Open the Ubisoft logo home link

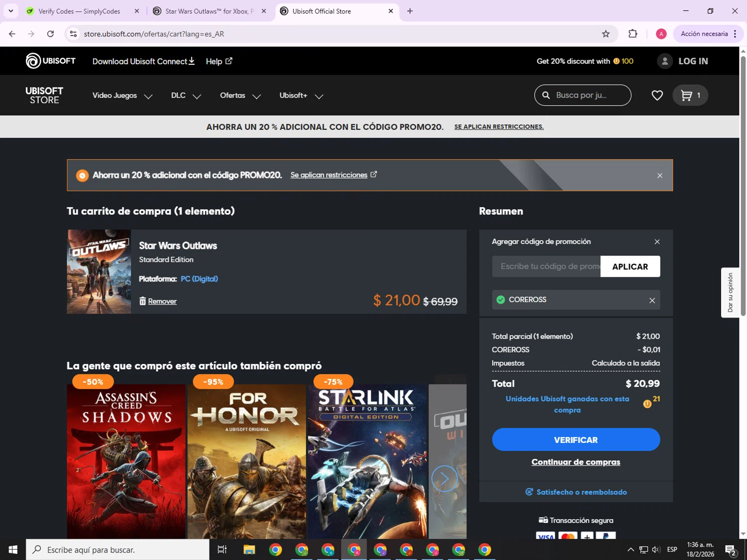[50, 61]
